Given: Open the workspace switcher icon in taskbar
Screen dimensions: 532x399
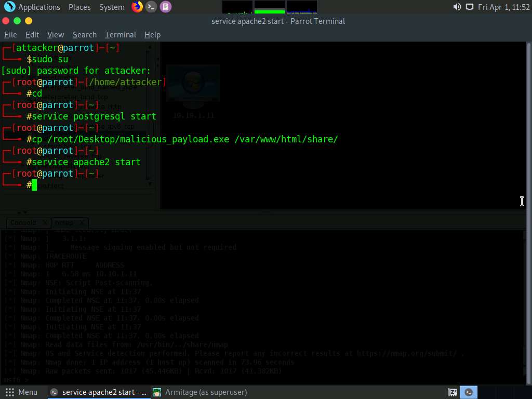Looking at the screenshot, I should tap(453, 392).
